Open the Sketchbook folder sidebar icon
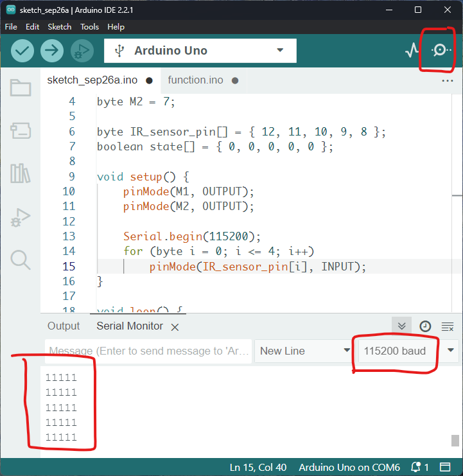 coord(21,88)
